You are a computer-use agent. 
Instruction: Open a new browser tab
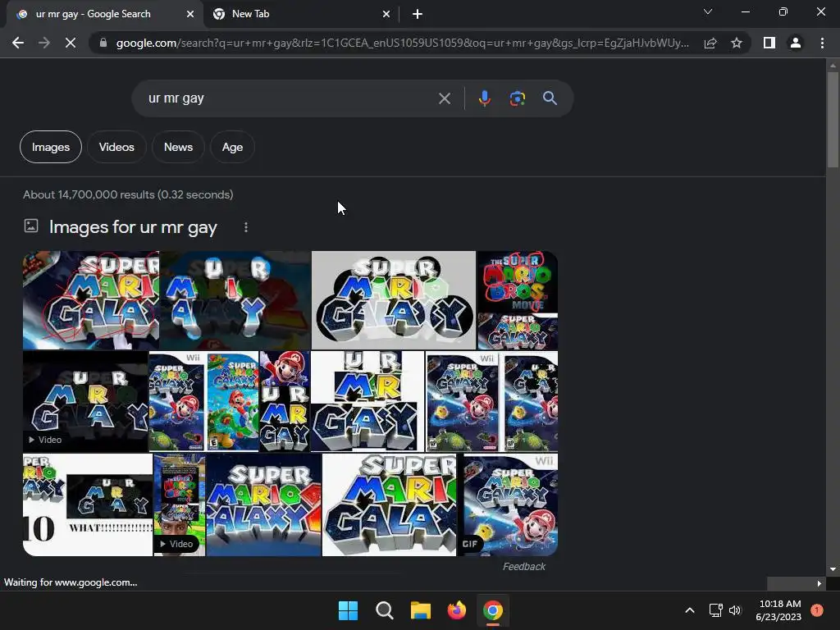[x=418, y=14]
